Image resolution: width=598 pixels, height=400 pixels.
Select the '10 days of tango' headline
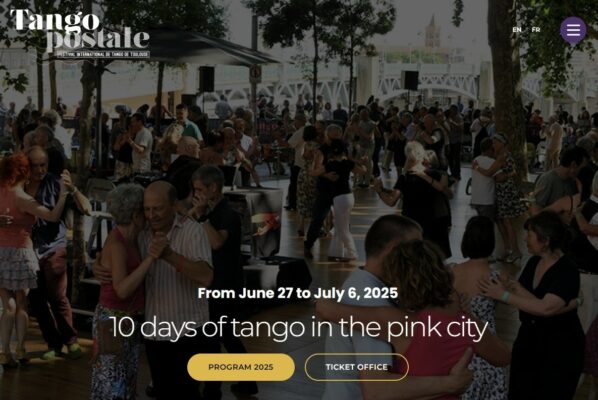299,327
